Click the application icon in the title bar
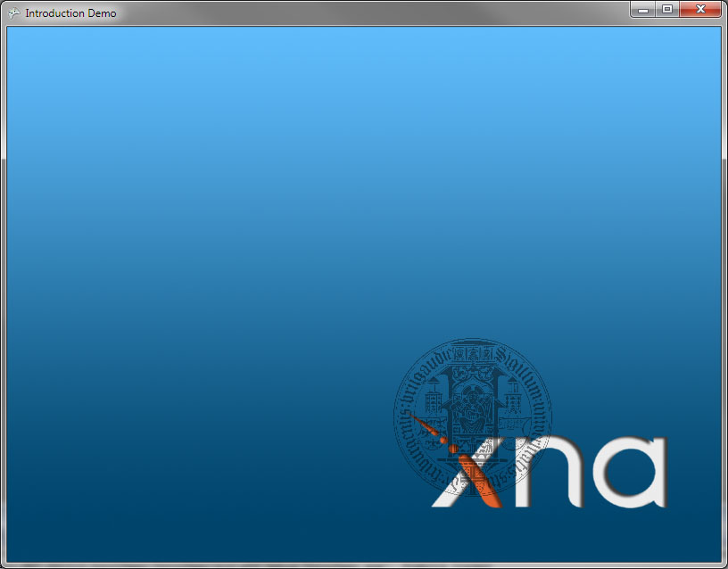 click(x=13, y=13)
